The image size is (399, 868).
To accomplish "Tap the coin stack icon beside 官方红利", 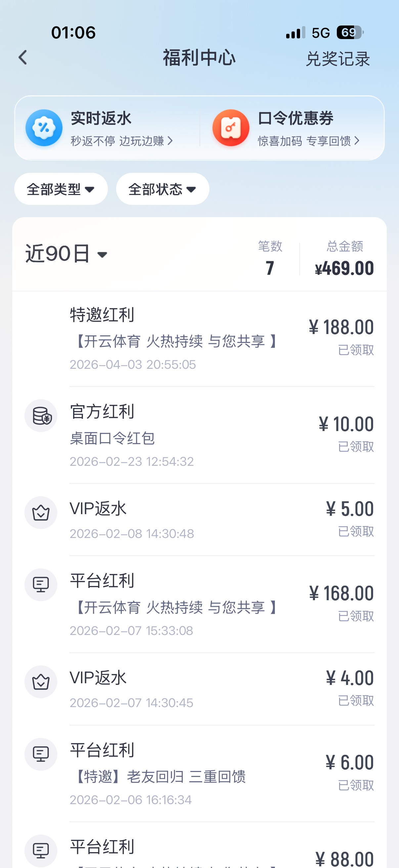I will (41, 415).
